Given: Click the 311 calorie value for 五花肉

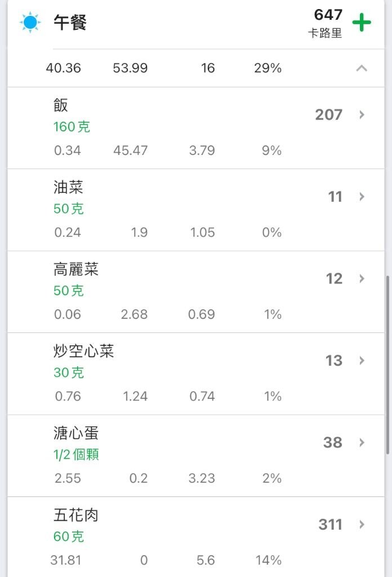Looking at the screenshot, I should 330,525.
